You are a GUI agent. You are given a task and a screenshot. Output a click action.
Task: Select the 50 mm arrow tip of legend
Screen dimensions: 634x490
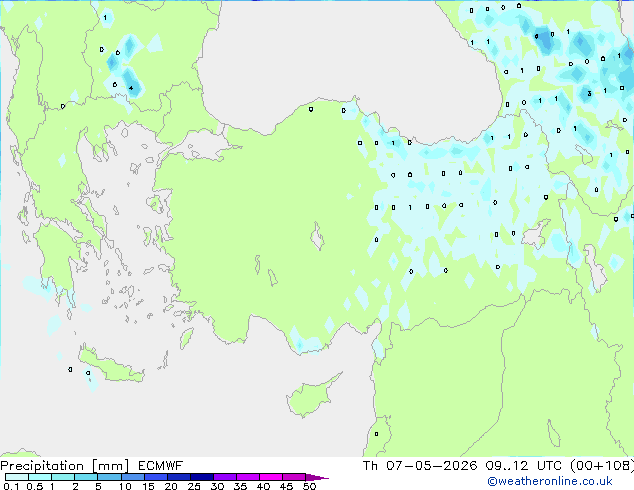317,477
